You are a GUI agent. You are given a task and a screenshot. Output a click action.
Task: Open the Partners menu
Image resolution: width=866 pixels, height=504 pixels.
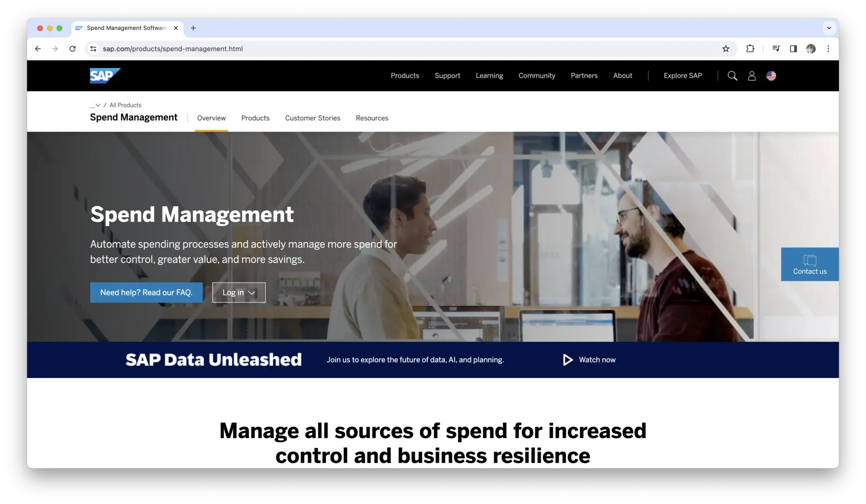pyautogui.click(x=584, y=76)
